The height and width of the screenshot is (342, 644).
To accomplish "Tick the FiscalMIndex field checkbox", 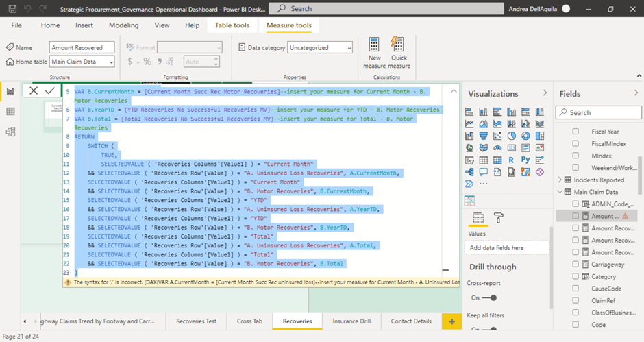I will click(x=575, y=143).
